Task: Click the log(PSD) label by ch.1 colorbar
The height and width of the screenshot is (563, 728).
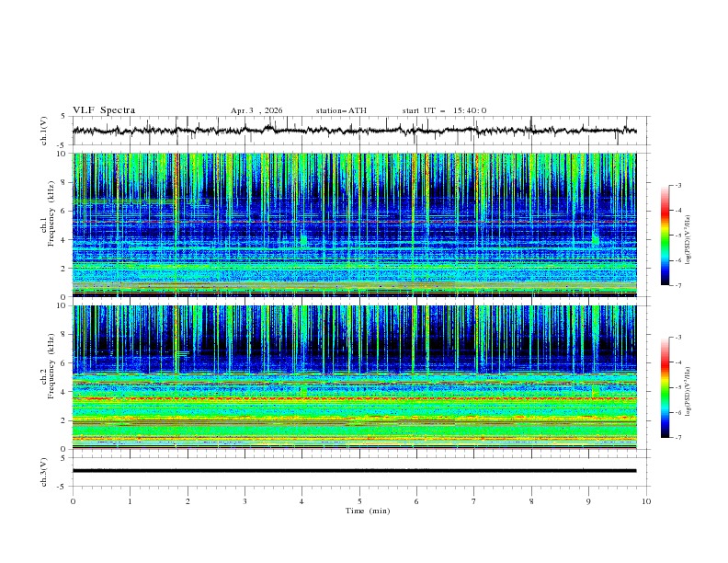Action: pos(688,240)
